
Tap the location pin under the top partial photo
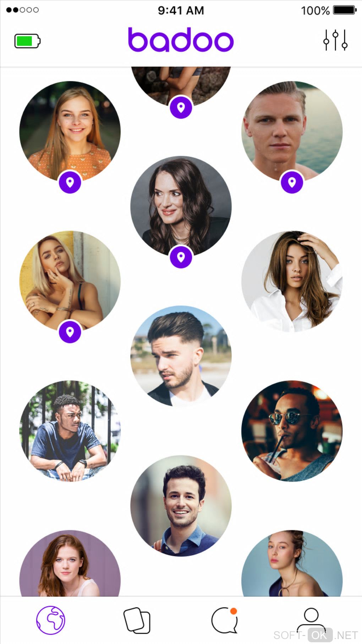point(181,107)
